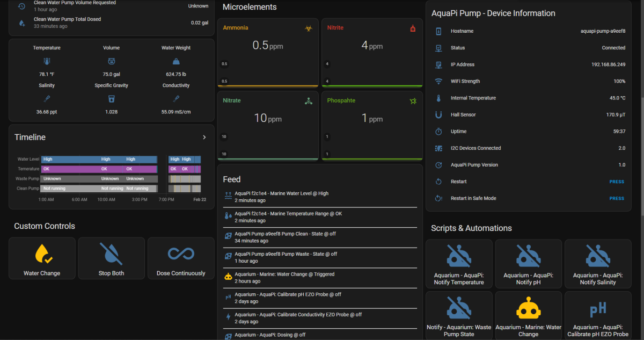This screenshot has width=644, height=340.
Task: Activate the Dose Continuously infinity icon
Action: pyautogui.click(x=181, y=254)
